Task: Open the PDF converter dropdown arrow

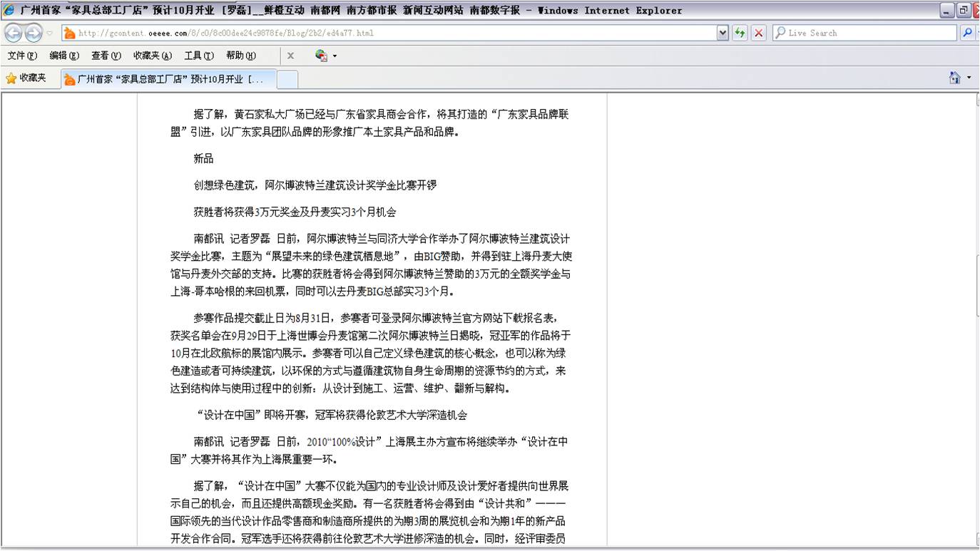Action: point(335,56)
